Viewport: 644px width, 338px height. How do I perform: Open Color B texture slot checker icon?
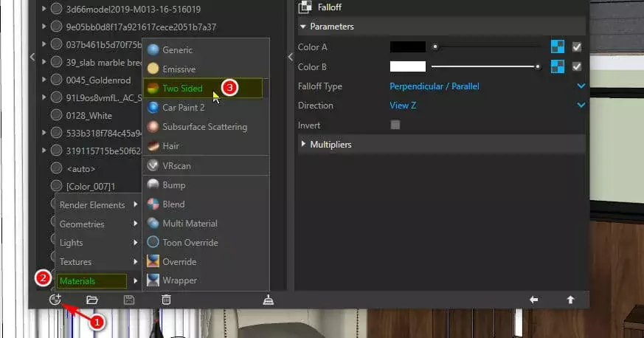pyautogui.click(x=558, y=66)
